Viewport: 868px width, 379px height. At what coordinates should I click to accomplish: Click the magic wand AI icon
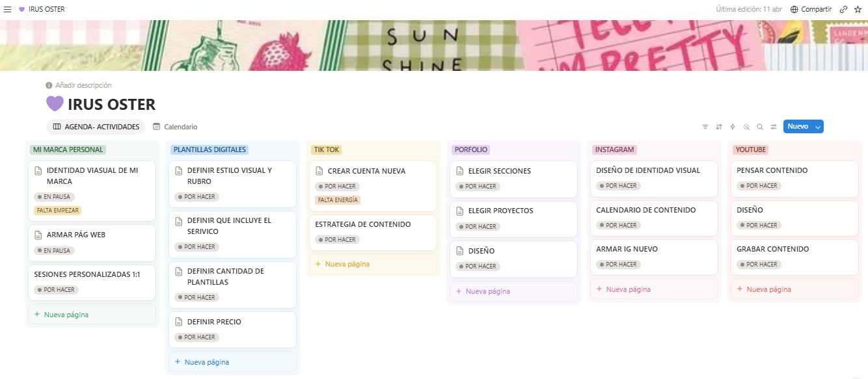pos(746,127)
